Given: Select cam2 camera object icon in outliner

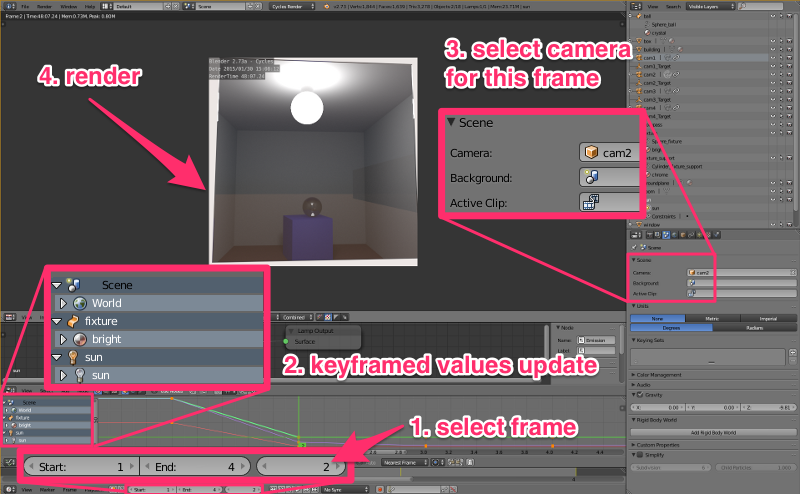Looking at the screenshot, I should [x=639, y=75].
